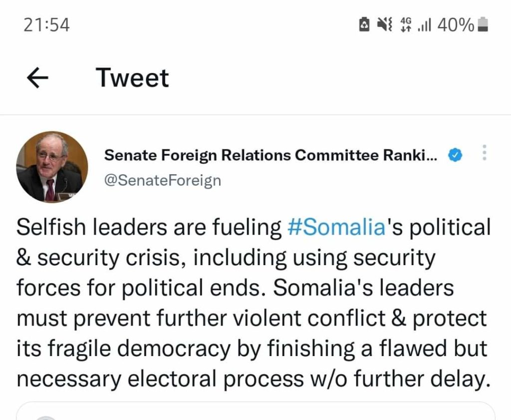
Task: Tap the line "must prevent further violent conflict"
Action: 251,319
